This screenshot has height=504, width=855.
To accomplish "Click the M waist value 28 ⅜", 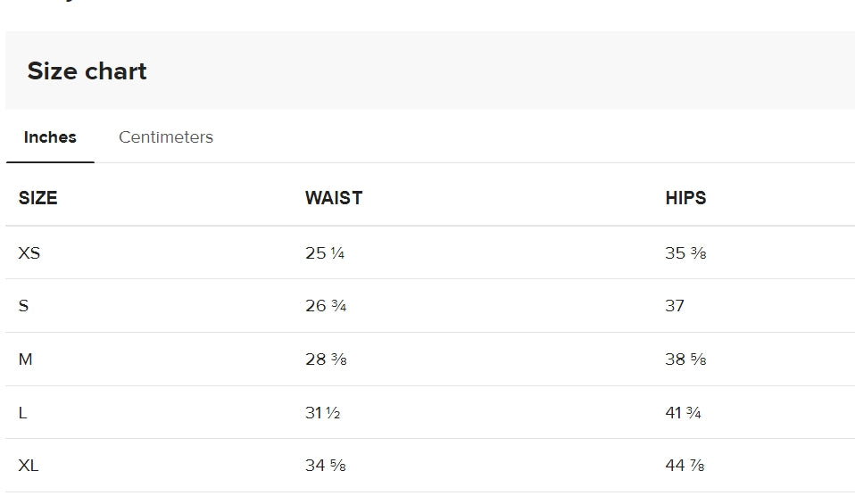I will click(326, 359).
